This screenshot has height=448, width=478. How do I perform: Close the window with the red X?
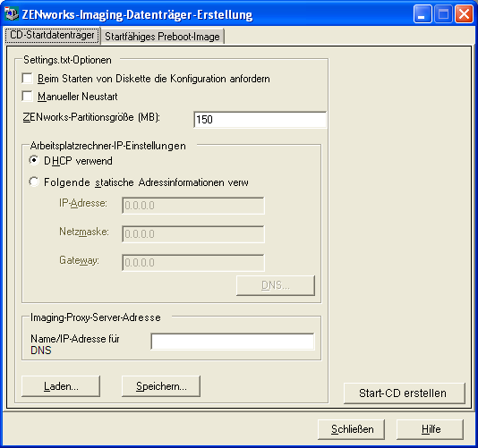pyautogui.click(x=464, y=14)
